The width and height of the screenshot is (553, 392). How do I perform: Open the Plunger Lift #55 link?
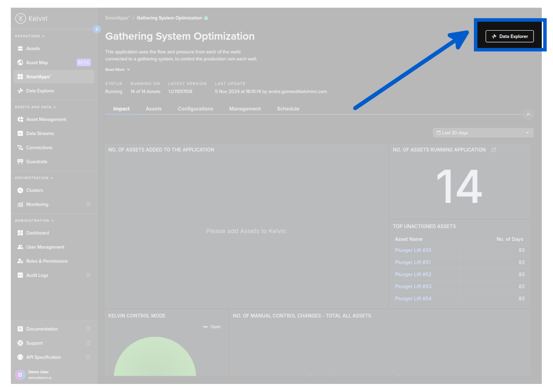tap(413, 250)
